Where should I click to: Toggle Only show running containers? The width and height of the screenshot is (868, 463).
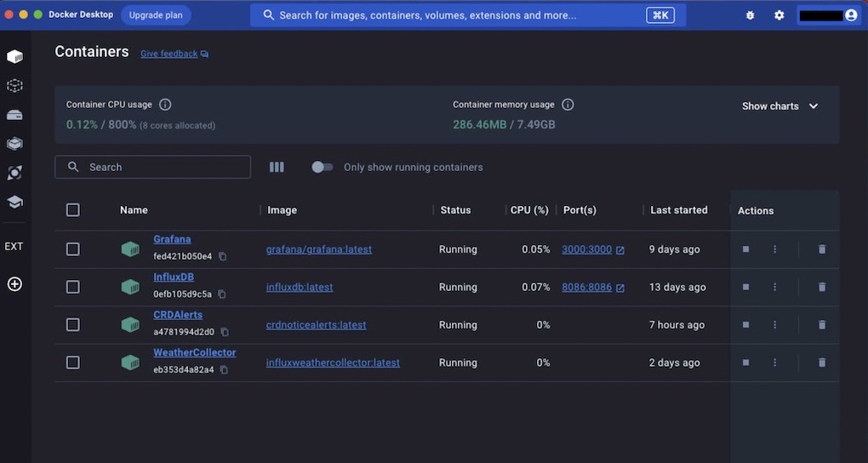pos(323,168)
